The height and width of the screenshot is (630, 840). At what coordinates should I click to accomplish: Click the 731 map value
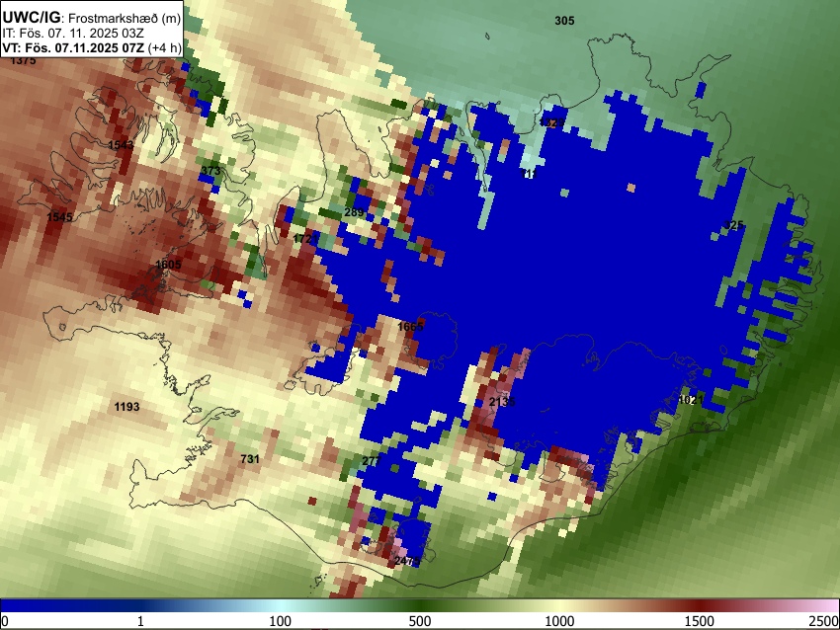click(250, 459)
